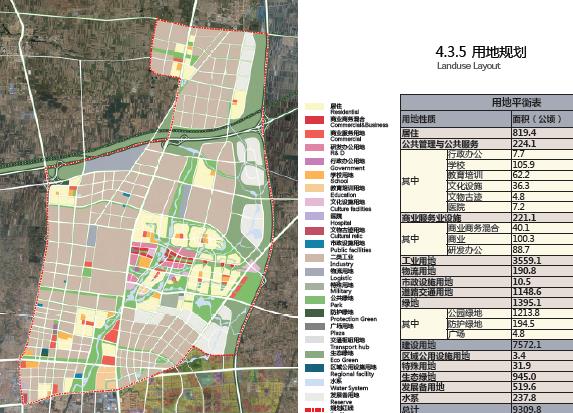Select the Park green legend swatch
The height and width of the screenshot is (413, 573).
pos(315,299)
